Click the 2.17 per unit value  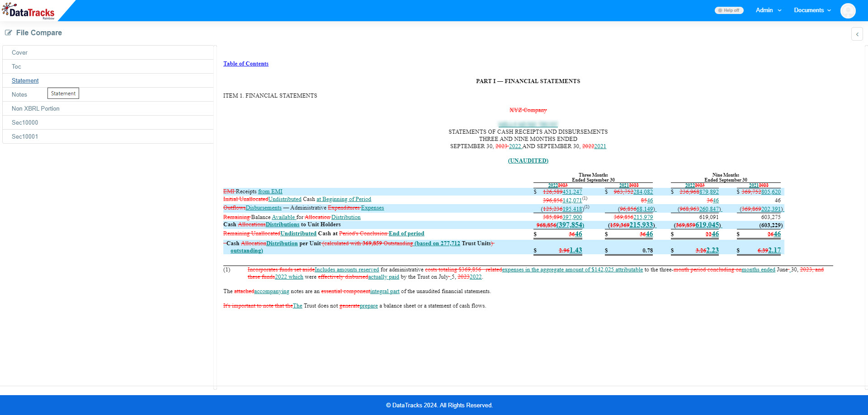pos(774,250)
